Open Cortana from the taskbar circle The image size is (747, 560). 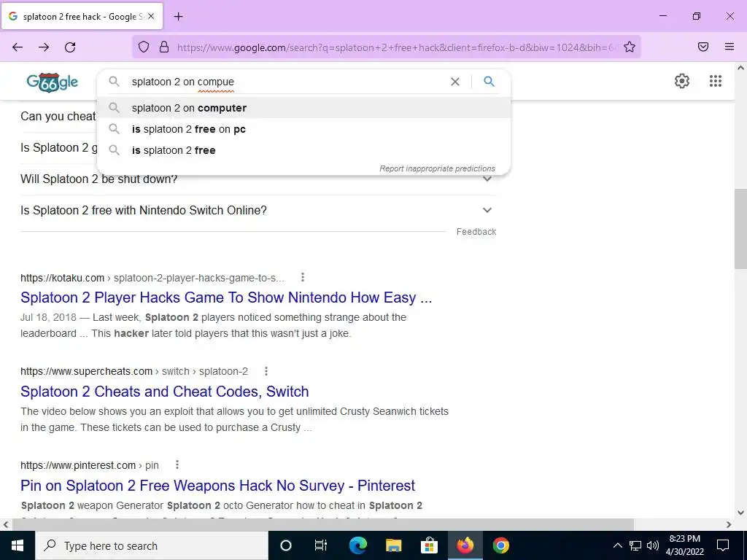point(285,545)
